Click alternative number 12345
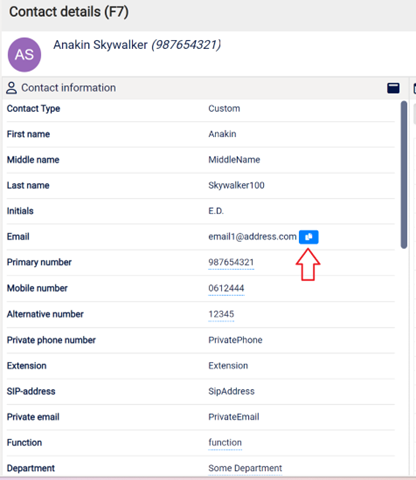416x480 pixels. (x=221, y=314)
